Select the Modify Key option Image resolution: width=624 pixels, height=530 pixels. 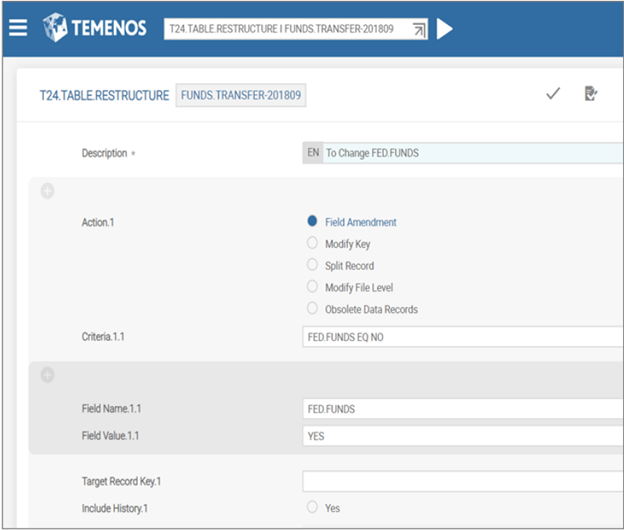click(x=313, y=244)
